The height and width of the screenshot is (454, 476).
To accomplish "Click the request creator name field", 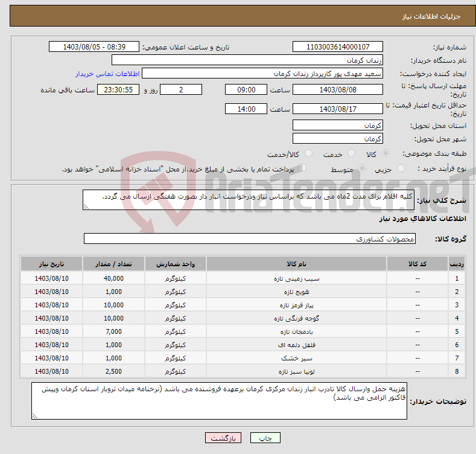I will [x=262, y=74].
